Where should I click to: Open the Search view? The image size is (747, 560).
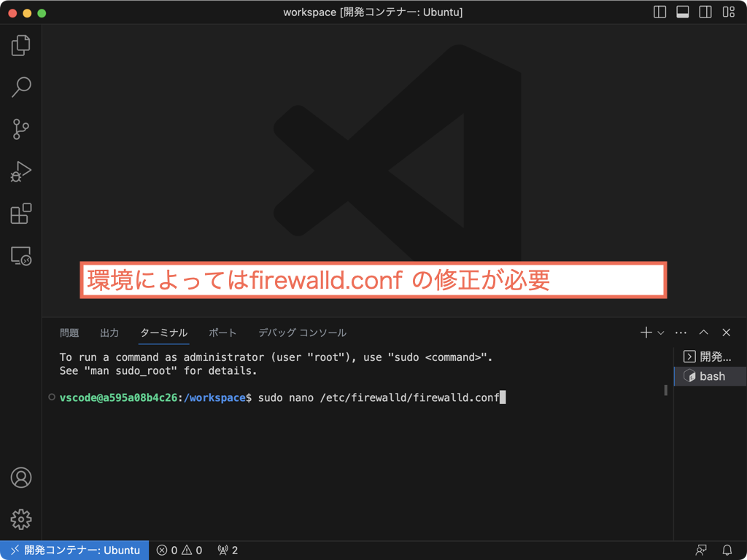[21, 87]
